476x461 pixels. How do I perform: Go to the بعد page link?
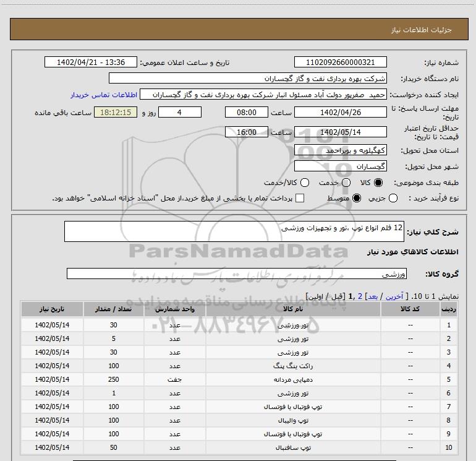pyautogui.click(x=373, y=296)
